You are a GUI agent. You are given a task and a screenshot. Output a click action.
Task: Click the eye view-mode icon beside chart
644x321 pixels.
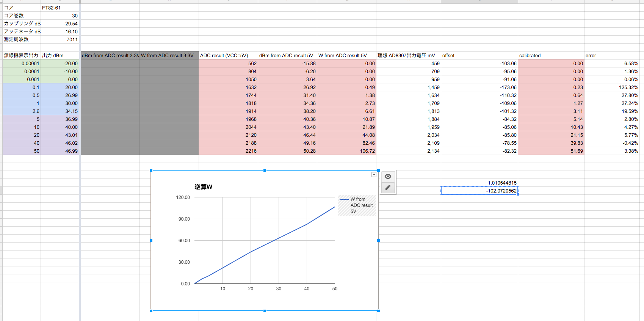(x=388, y=177)
